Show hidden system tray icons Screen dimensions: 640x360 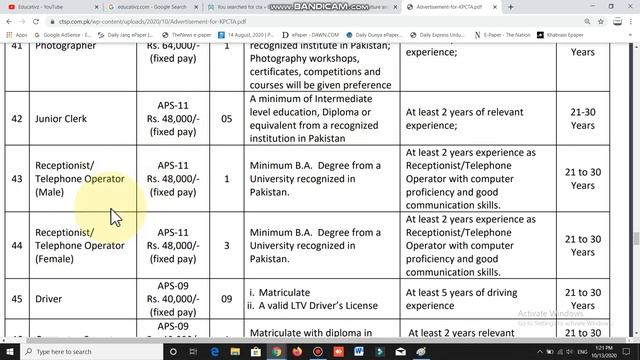click(x=540, y=351)
